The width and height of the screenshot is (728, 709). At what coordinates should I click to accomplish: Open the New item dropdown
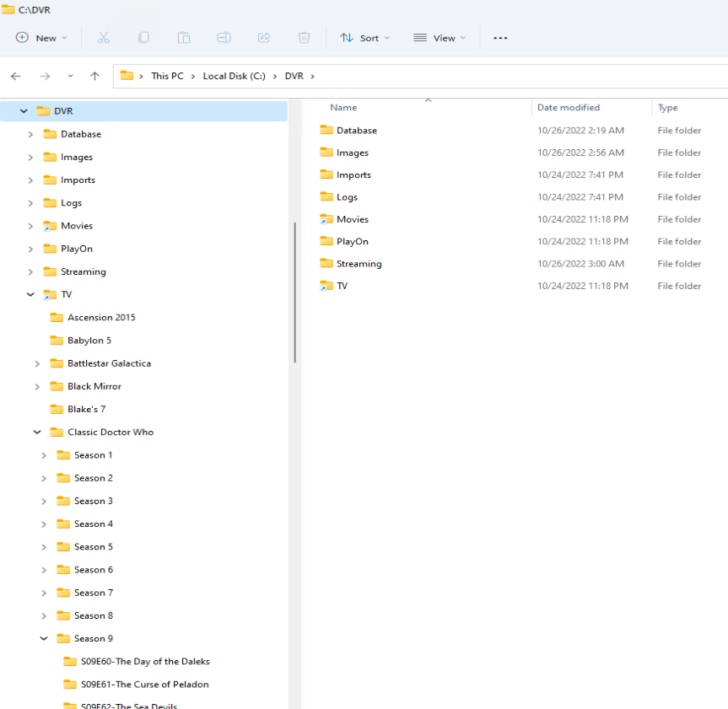[x=37, y=38]
